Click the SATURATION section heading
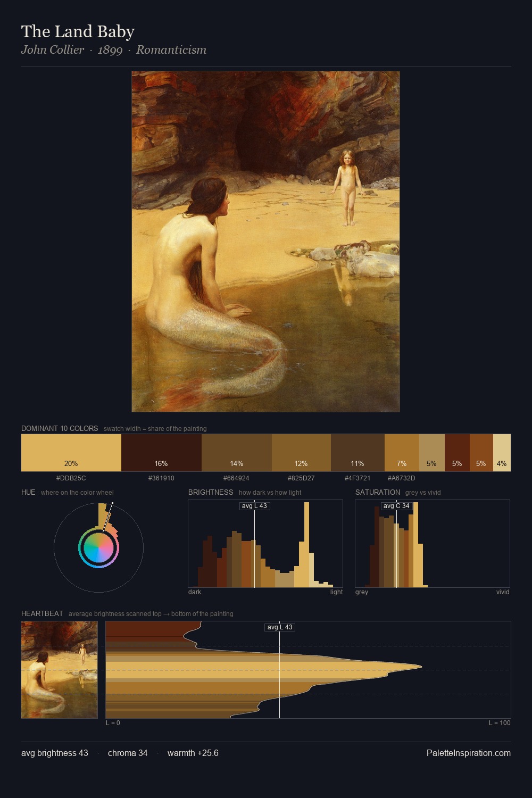This screenshot has width=532, height=798. pyautogui.click(x=378, y=492)
